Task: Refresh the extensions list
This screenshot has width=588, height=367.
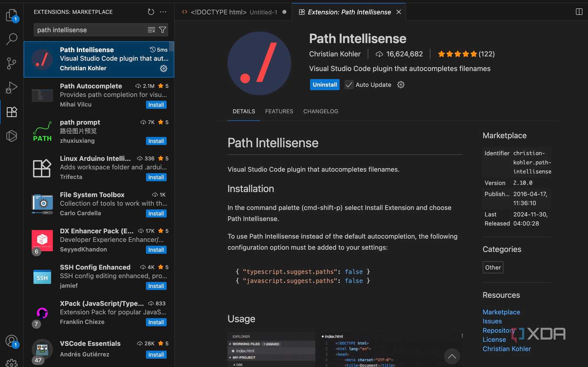Action: (151, 12)
